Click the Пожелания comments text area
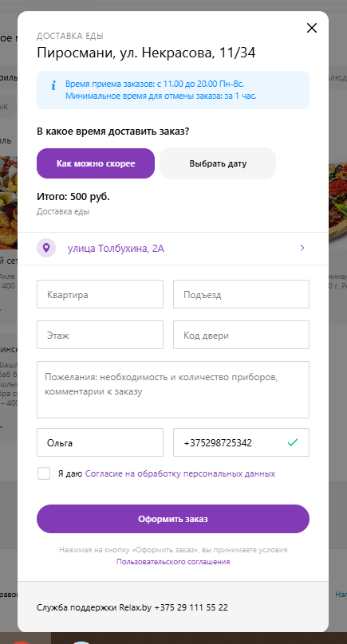This screenshot has height=644, width=347. tap(173, 390)
